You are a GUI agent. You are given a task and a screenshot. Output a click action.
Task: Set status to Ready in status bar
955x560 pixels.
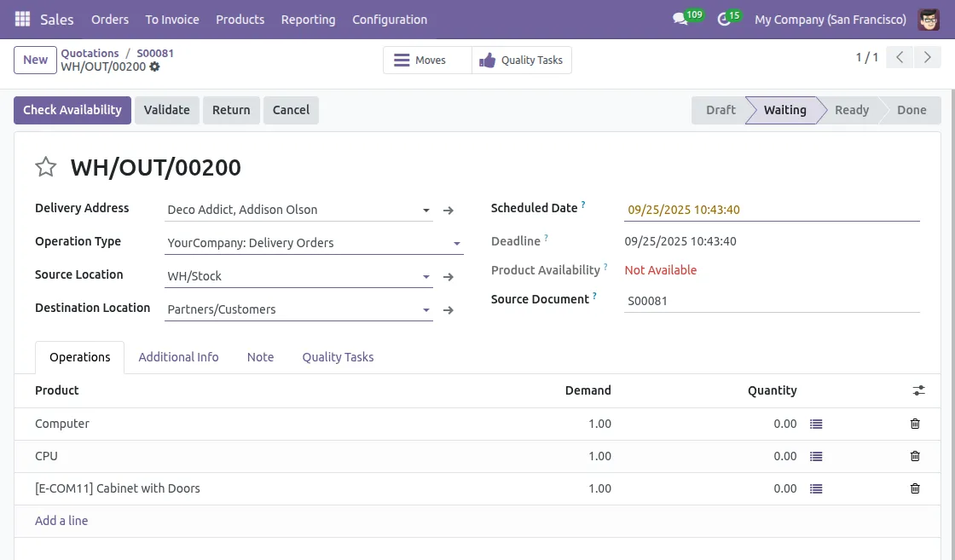click(x=851, y=110)
